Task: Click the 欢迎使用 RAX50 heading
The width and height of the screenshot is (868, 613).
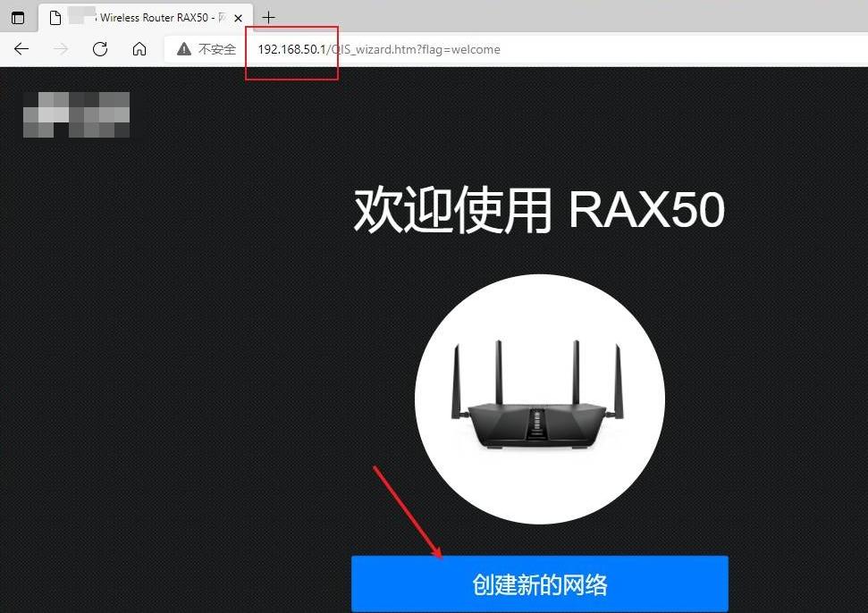Action: tap(540, 208)
